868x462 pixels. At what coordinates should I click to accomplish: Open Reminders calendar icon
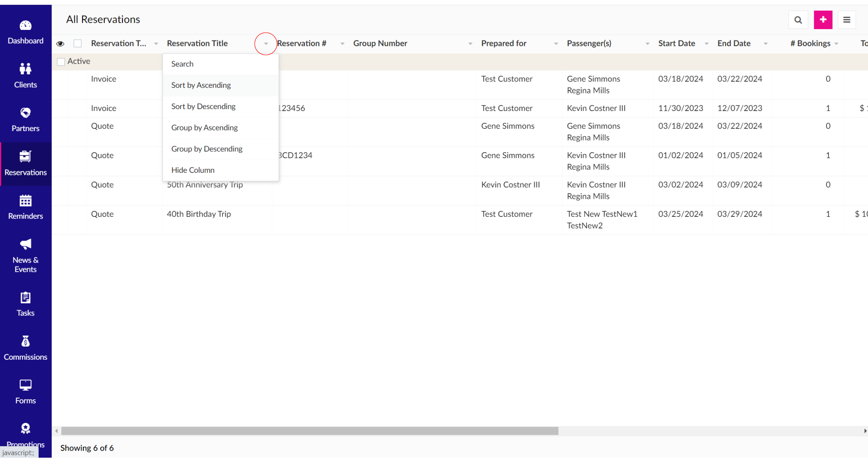(26, 201)
